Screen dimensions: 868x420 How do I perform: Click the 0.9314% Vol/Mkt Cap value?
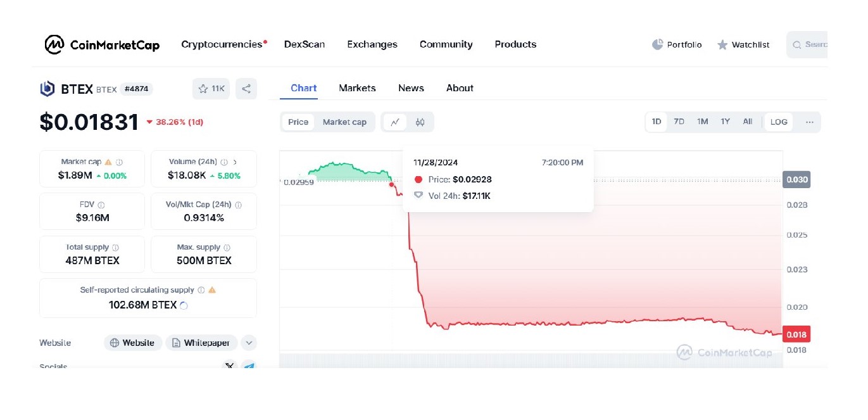(x=204, y=218)
